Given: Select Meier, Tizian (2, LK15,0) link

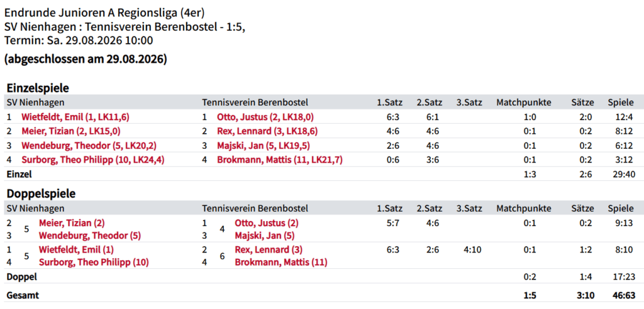Looking at the screenshot, I should [x=71, y=131].
